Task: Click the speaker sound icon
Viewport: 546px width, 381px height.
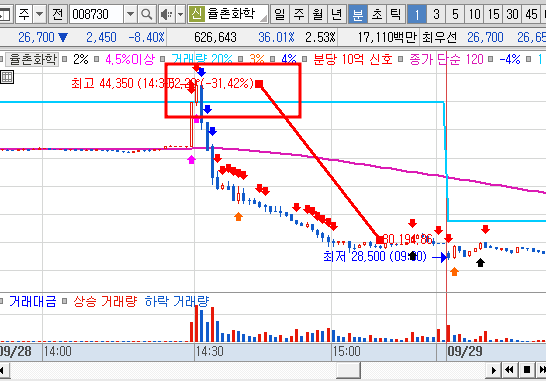Action: click(167, 14)
